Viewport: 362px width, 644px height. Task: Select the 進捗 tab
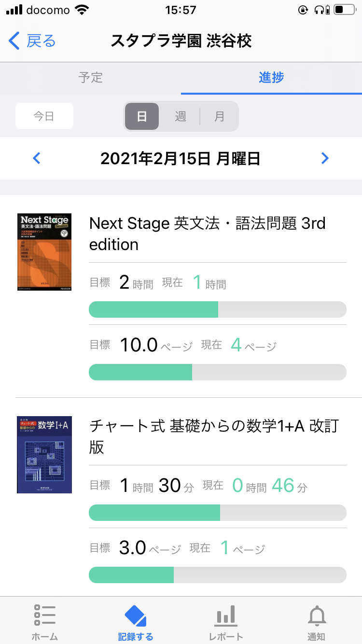(x=271, y=77)
